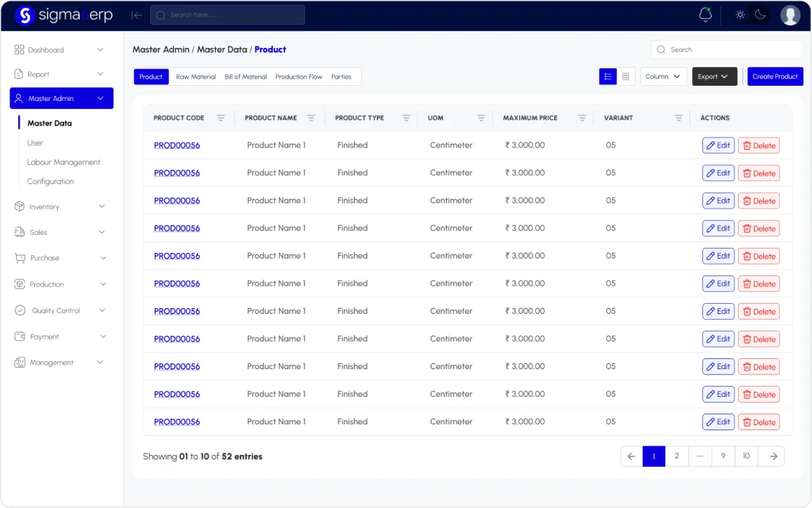Switch to the Parties tab
This screenshot has height=508, width=812.
click(x=341, y=77)
